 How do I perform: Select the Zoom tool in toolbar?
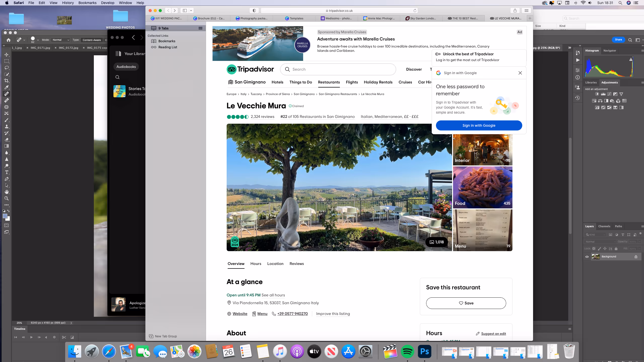pos(7,199)
